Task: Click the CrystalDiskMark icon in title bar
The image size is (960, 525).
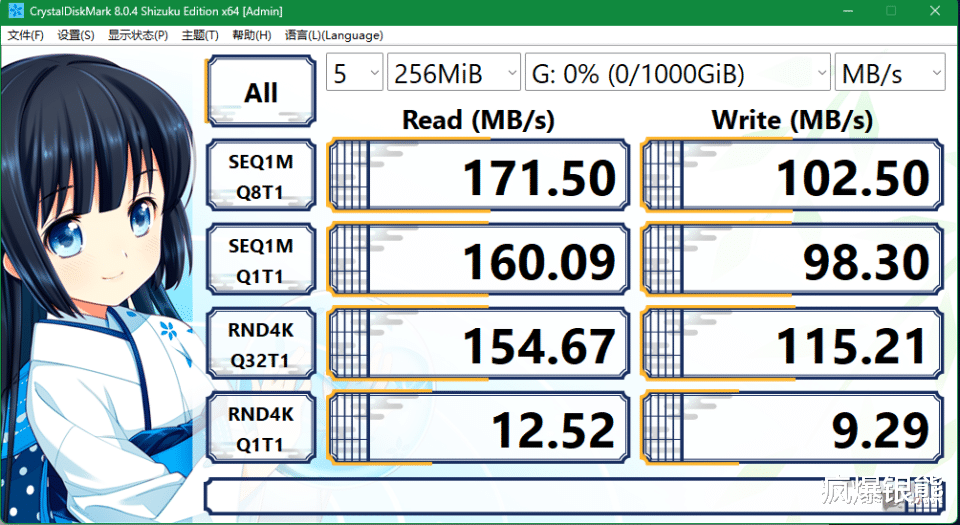Action: pos(14,12)
